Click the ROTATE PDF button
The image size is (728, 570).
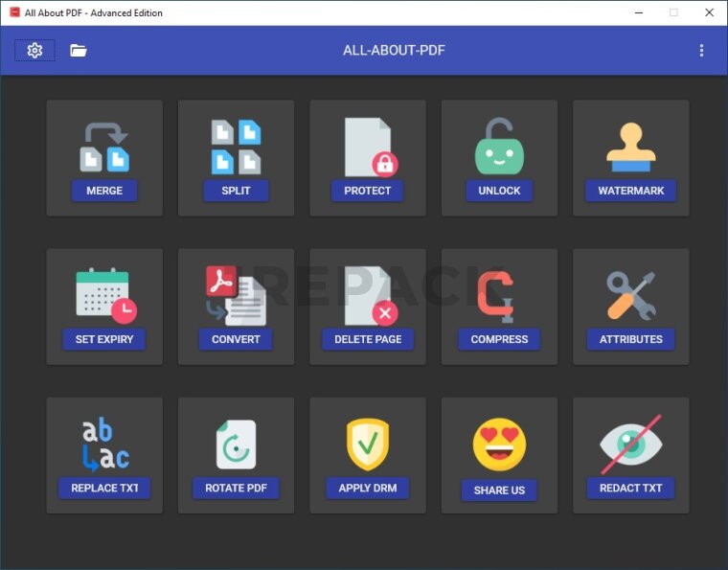coord(236,488)
